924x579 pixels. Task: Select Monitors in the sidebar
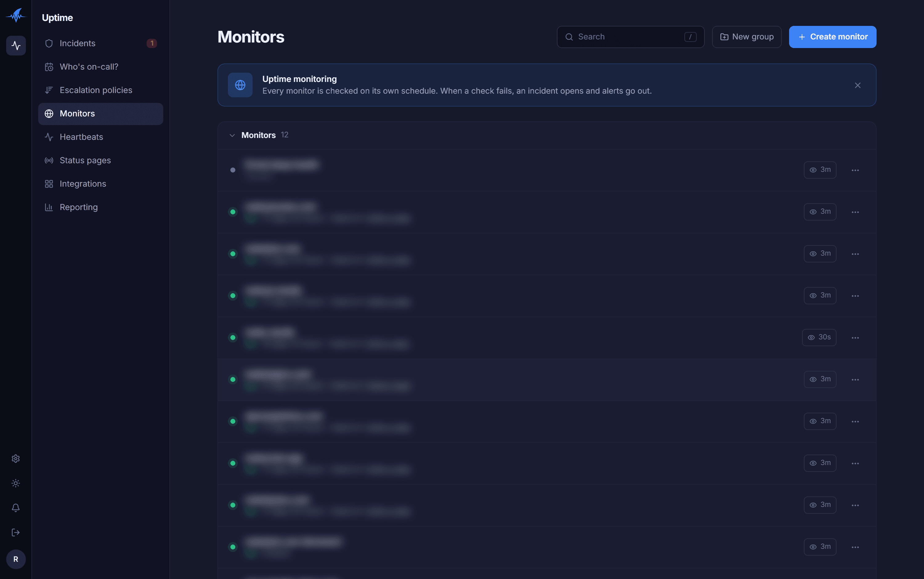pos(101,114)
